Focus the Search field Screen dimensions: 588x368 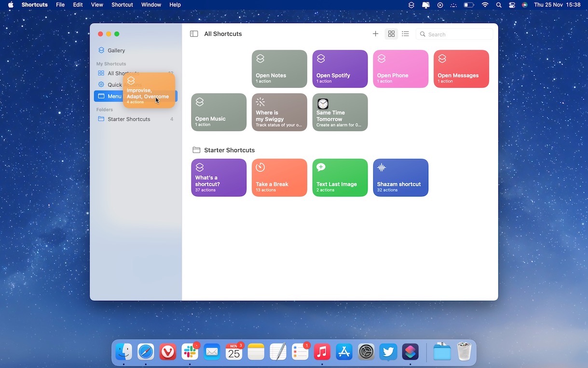click(x=454, y=34)
